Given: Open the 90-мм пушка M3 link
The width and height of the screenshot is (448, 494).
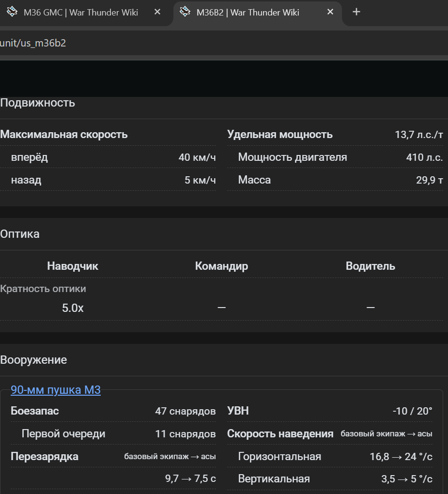Looking at the screenshot, I should [x=56, y=390].
